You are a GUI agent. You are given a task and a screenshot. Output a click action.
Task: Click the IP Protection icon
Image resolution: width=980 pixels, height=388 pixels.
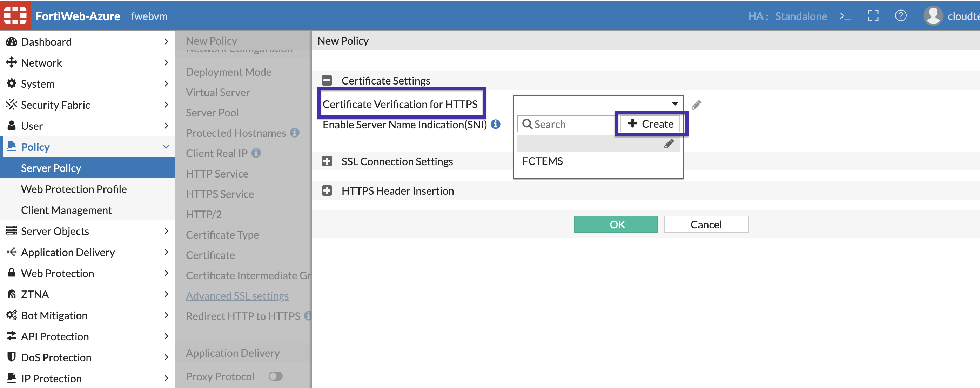point(12,378)
